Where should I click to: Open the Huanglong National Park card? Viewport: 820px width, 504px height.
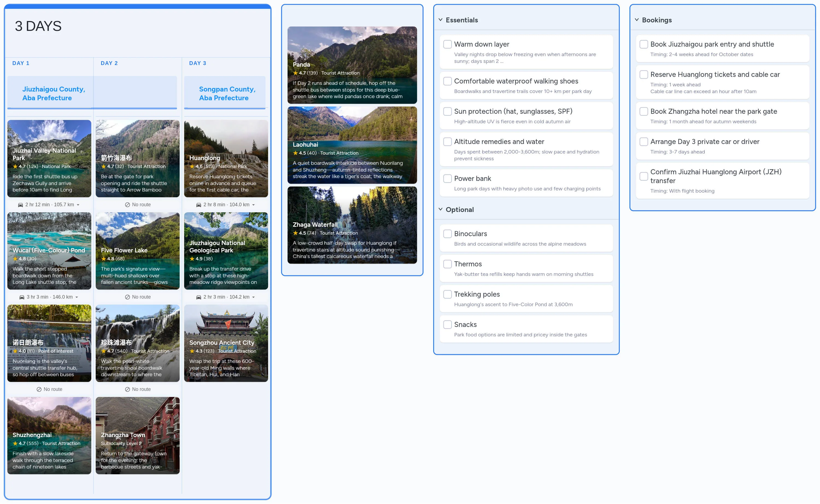[226, 159]
